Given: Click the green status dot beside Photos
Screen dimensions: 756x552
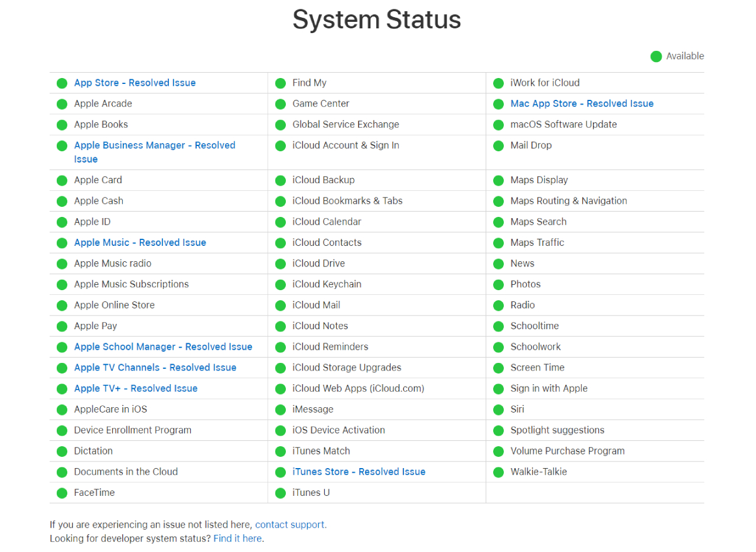Looking at the screenshot, I should pos(498,284).
